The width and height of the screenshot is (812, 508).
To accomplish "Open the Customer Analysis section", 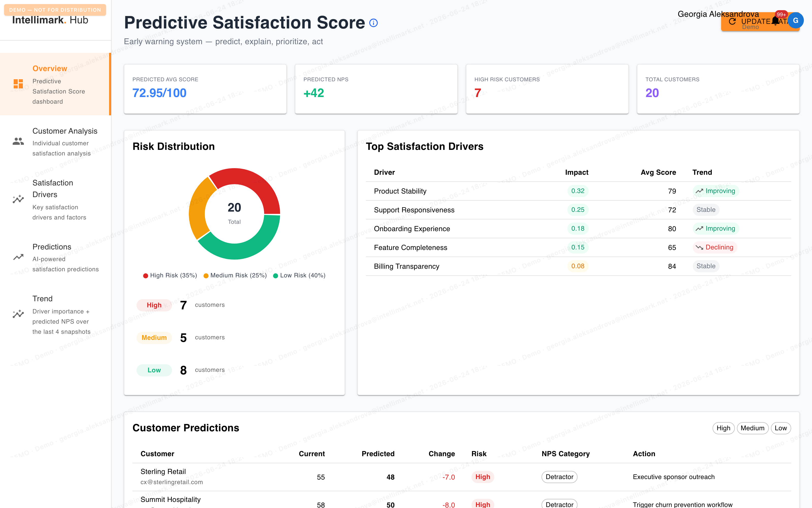I will point(56,142).
